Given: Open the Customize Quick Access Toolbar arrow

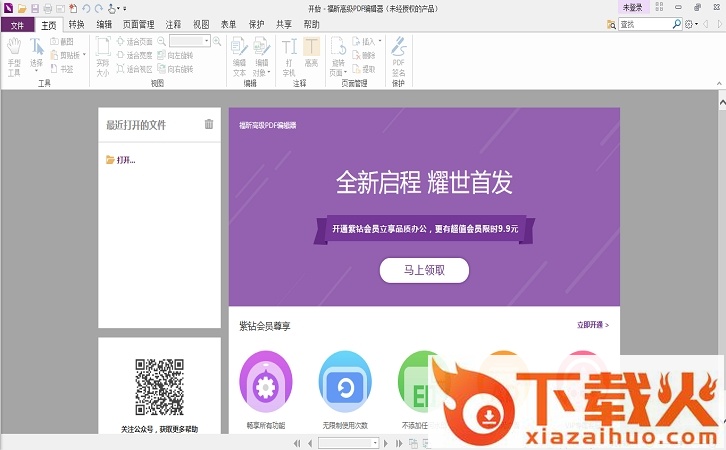Looking at the screenshot, I should pos(125,8).
